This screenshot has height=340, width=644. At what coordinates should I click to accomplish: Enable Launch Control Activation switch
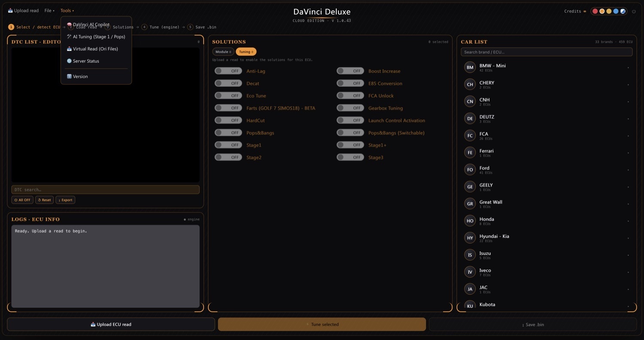click(x=350, y=120)
